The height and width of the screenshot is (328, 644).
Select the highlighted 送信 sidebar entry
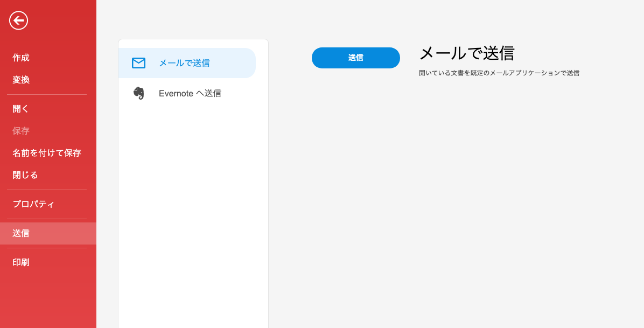pos(20,233)
